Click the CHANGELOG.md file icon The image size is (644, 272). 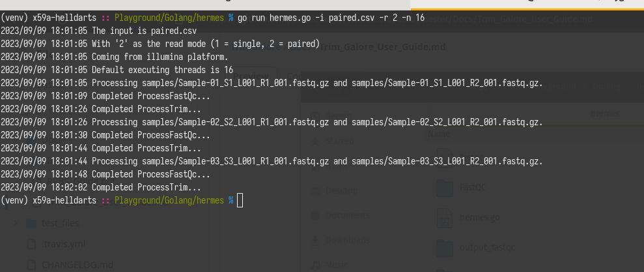click(x=31, y=265)
